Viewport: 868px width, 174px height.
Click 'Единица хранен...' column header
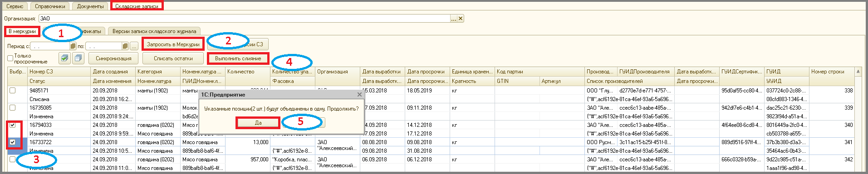pos(473,72)
